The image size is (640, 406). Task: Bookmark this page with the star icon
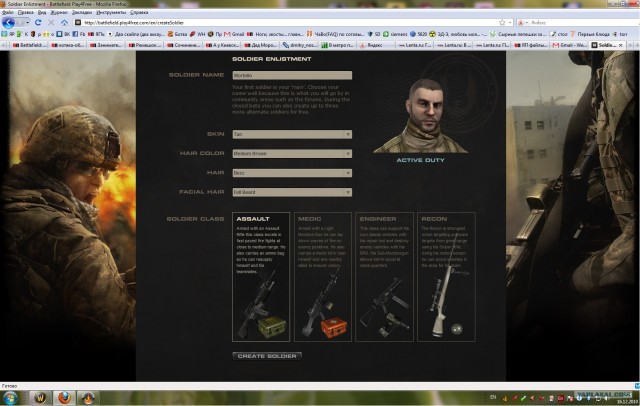coord(502,22)
